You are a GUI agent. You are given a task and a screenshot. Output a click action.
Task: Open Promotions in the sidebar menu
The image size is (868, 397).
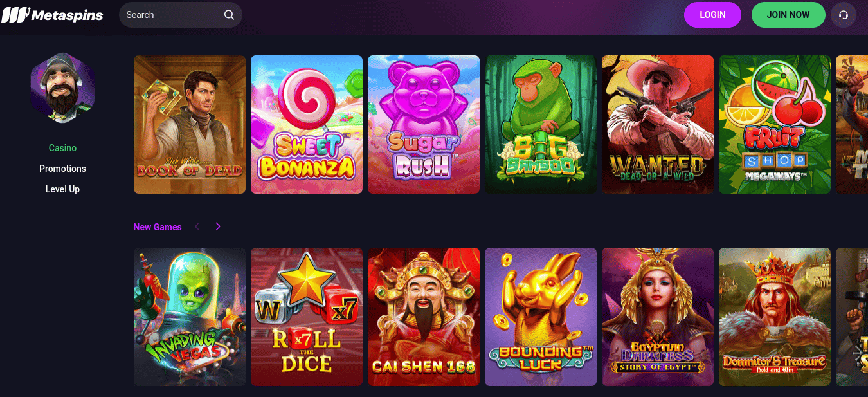62,169
